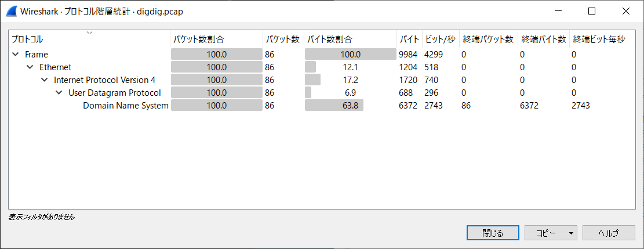644x249 pixels.
Task: Sort by the パケット数割合 column header
Action: [216, 39]
